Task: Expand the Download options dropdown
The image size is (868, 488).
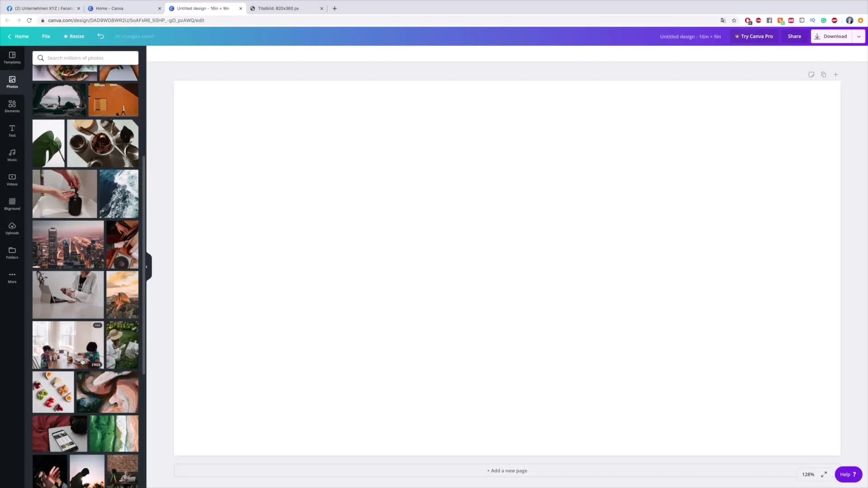Action: click(x=859, y=36)
